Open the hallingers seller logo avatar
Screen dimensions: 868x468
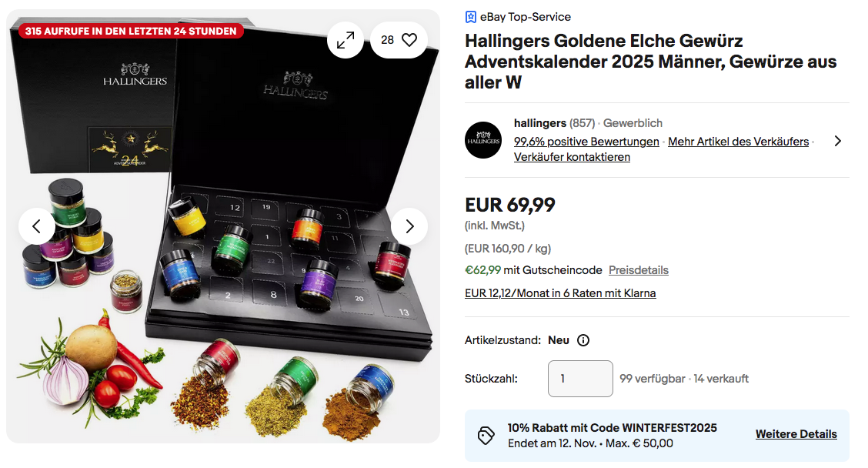[x=483, y=140]
